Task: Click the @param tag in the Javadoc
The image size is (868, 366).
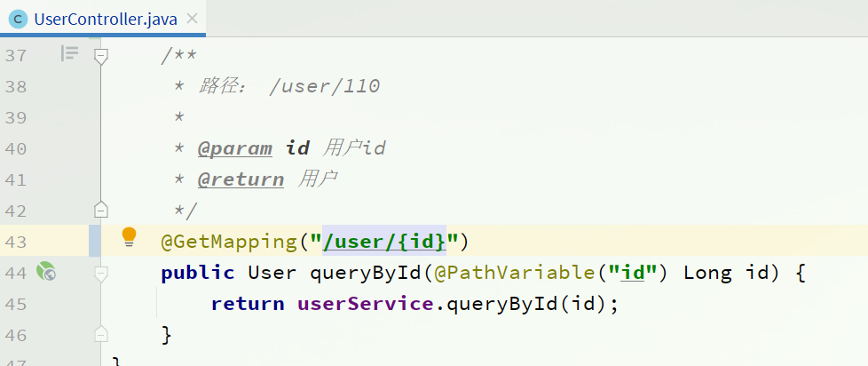Action: tap(234, 148)
